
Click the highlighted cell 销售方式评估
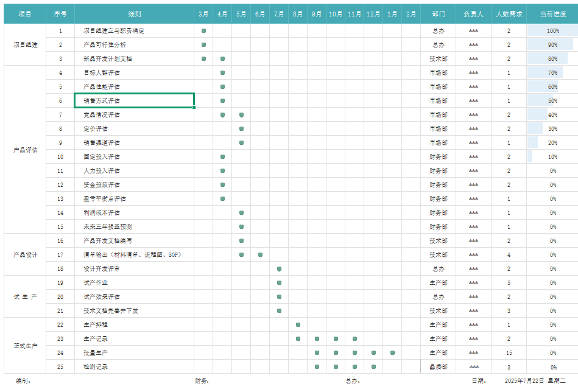tap(134, 100)
